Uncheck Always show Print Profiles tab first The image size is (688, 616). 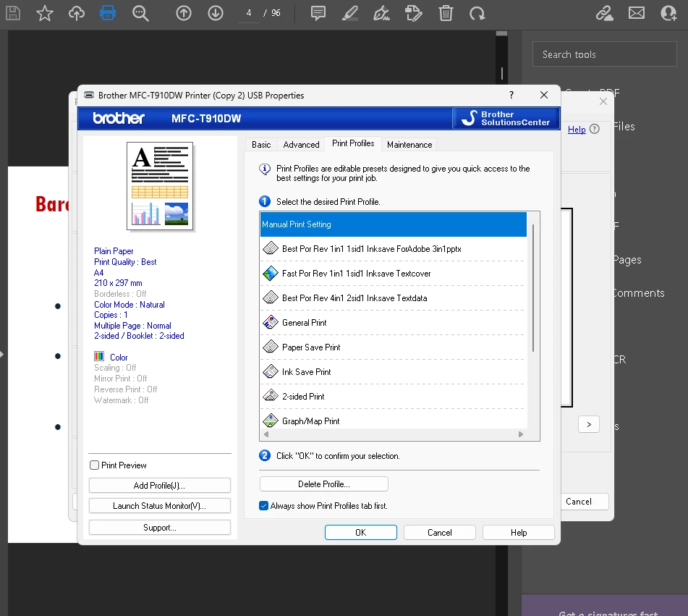click(264, 506)
